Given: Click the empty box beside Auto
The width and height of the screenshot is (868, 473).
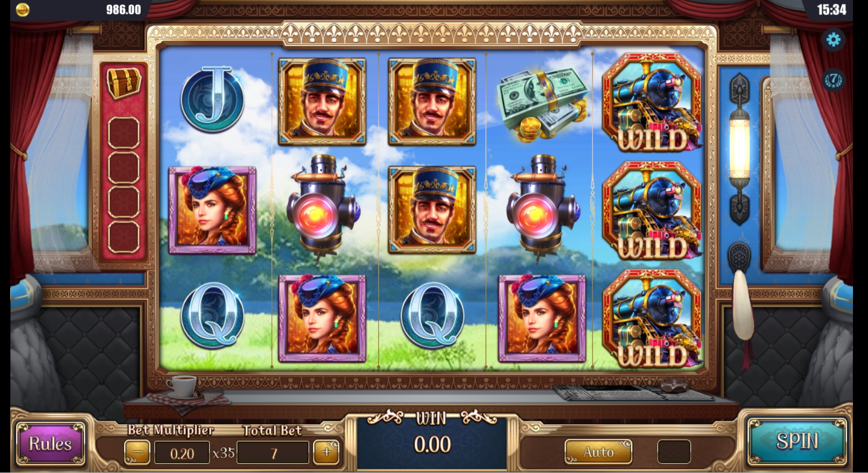Looking at the screenshot, I should (674, 452).
